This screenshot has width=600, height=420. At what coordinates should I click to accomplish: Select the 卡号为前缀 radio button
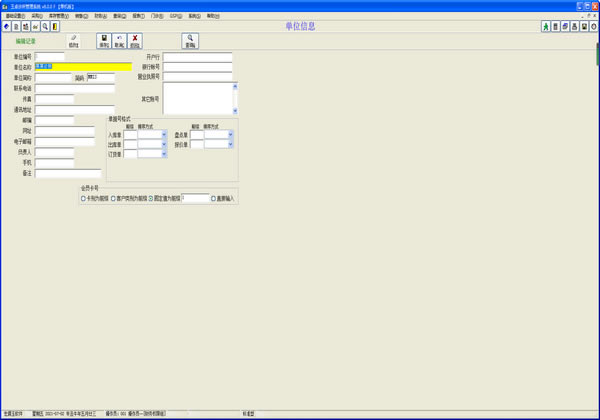coord(83,198)
